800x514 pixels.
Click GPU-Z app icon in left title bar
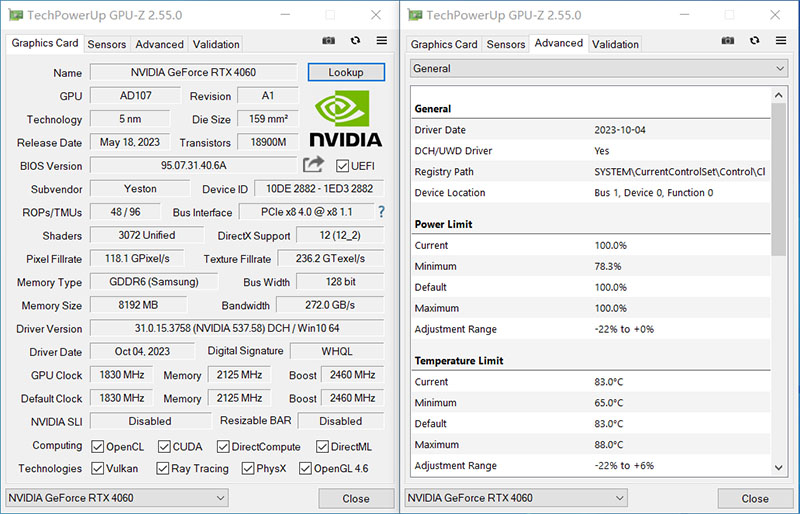coord(16,15)
